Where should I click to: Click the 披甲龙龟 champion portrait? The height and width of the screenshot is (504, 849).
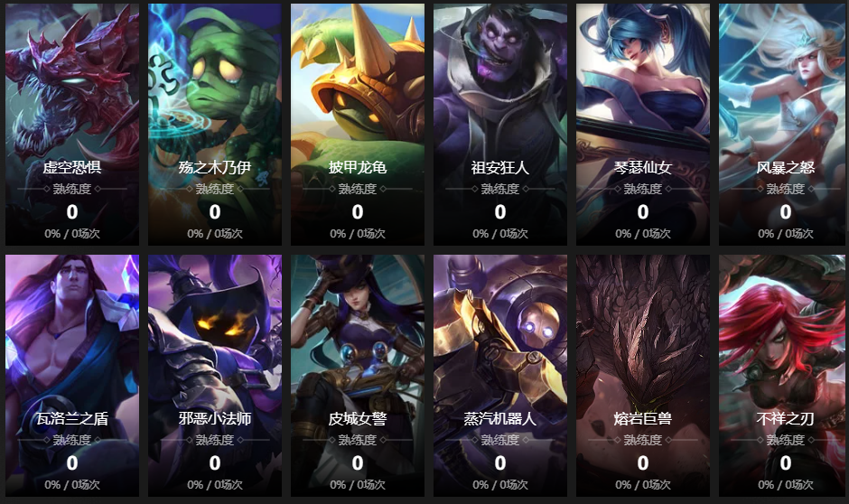358,125
